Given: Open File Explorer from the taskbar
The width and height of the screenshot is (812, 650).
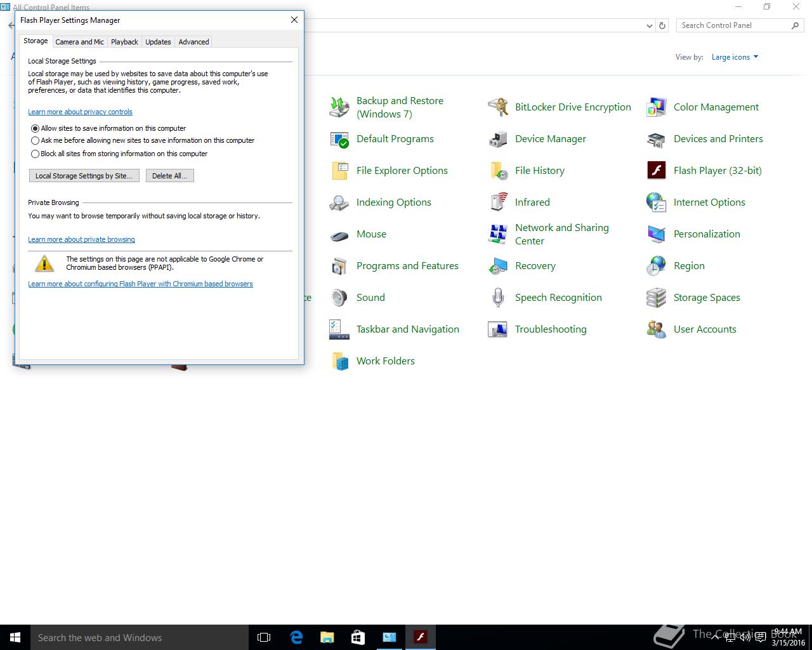Looking at the screenshot, I should (x=327, y=637).
